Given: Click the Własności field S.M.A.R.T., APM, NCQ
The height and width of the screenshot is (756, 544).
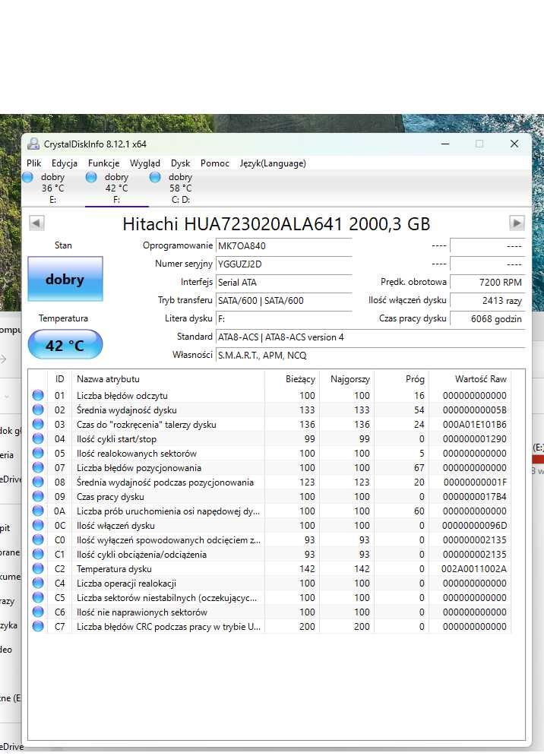Looking at the screenshot, I should (370, 356).
